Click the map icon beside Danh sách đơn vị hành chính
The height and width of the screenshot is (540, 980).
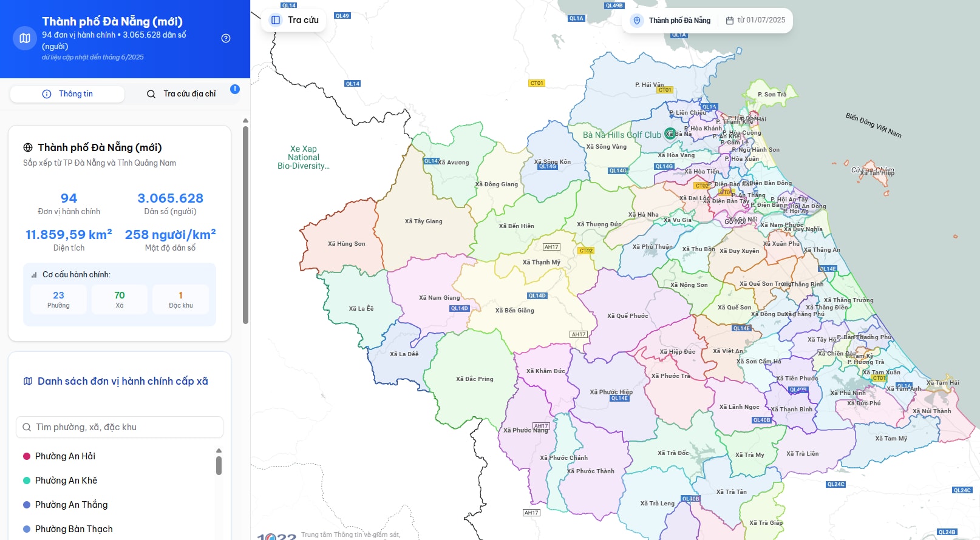(x=28, y=381)
